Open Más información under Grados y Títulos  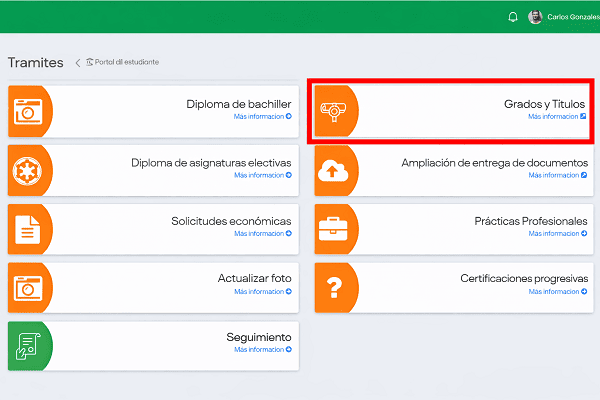point(557,116)
